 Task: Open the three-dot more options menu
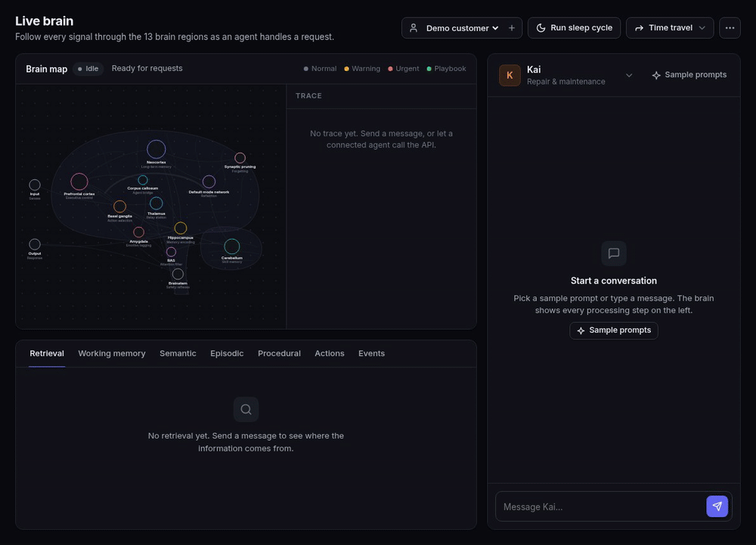[730, 28]
